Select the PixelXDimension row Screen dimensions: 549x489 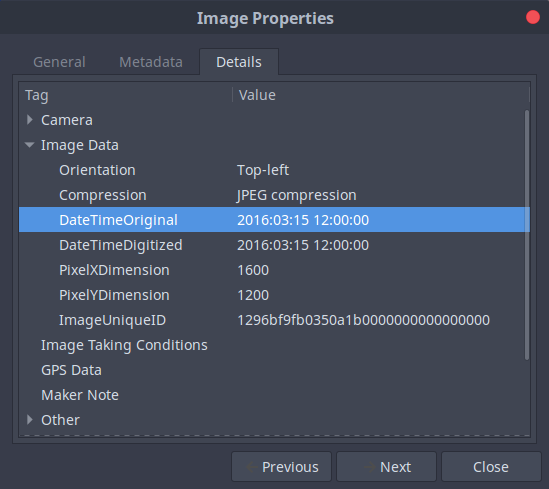(x=274, y=270)
